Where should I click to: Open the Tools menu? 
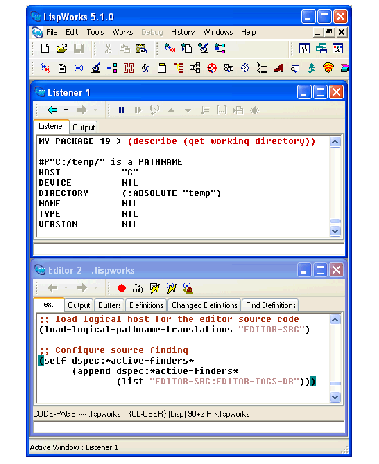[x=95, y=32]
